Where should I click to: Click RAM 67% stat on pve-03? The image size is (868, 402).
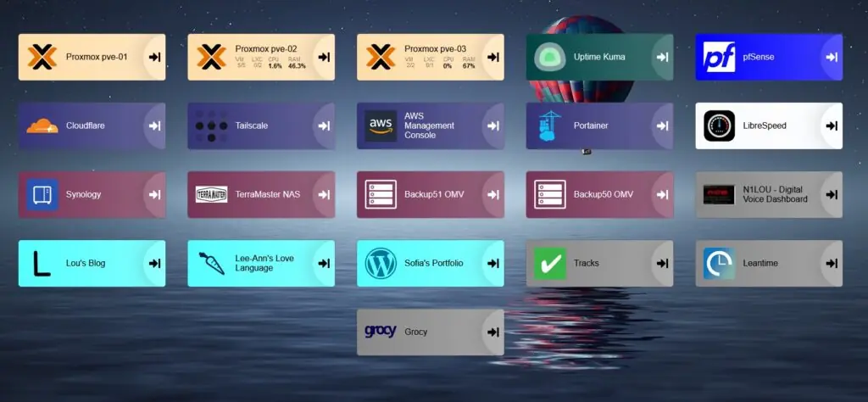pos(469,62)
